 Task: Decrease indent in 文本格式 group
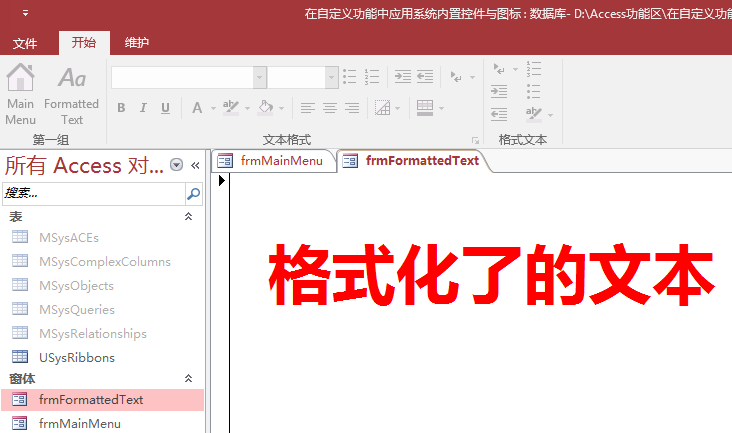[425, 76]
